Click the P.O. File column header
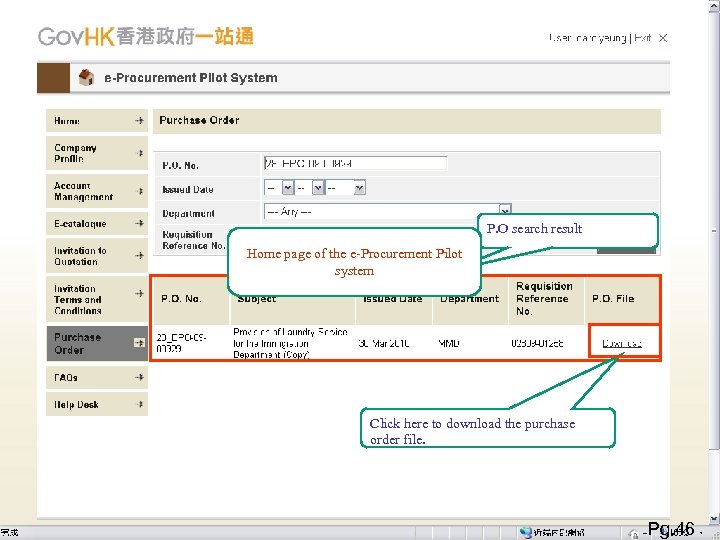Image resolution: width=720 pixels, height=540 pixels. pyautogui.click(x=613, y=299)
